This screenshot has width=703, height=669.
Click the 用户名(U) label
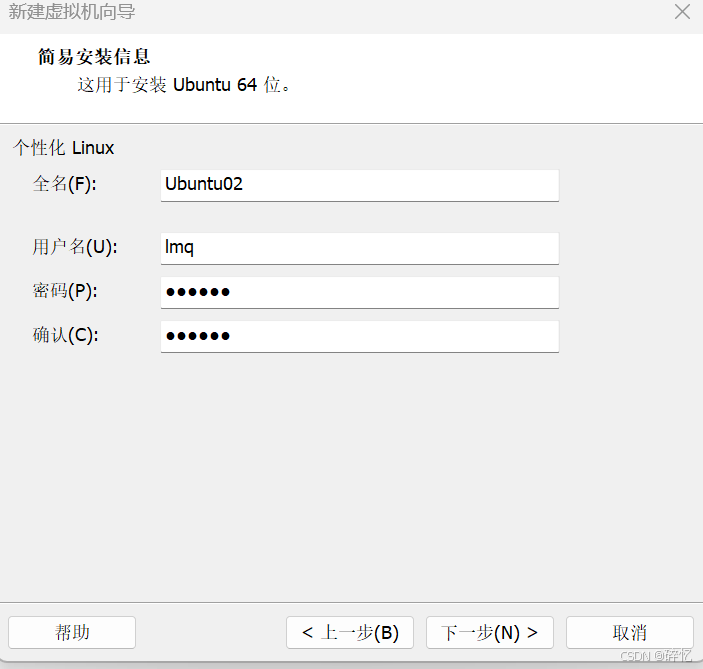75,247
